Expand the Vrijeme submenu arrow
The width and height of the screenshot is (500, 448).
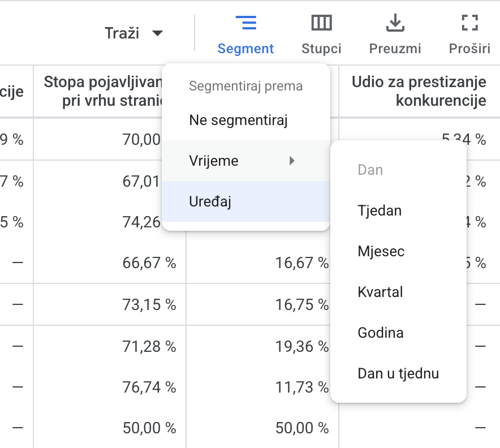pos(292,161)
